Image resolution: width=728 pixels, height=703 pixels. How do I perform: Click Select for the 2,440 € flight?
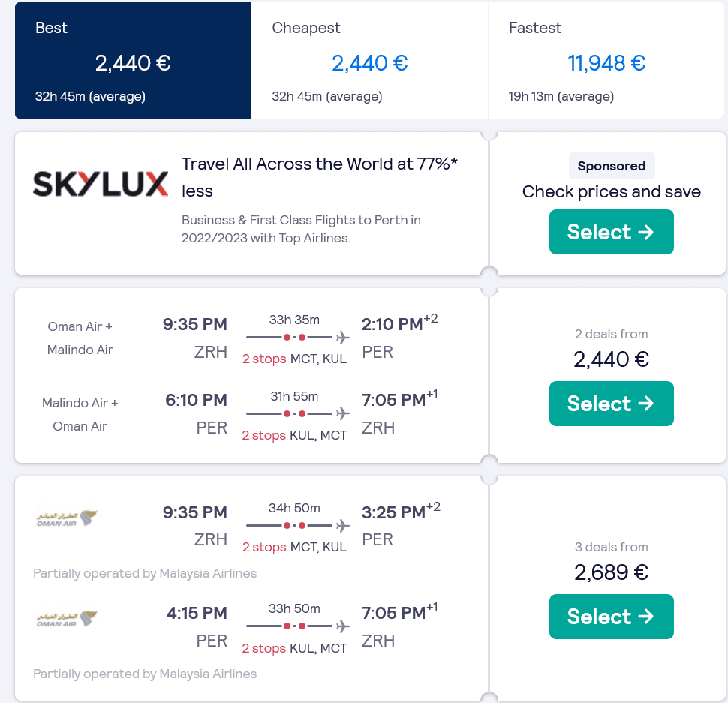(x=611, y=404)
